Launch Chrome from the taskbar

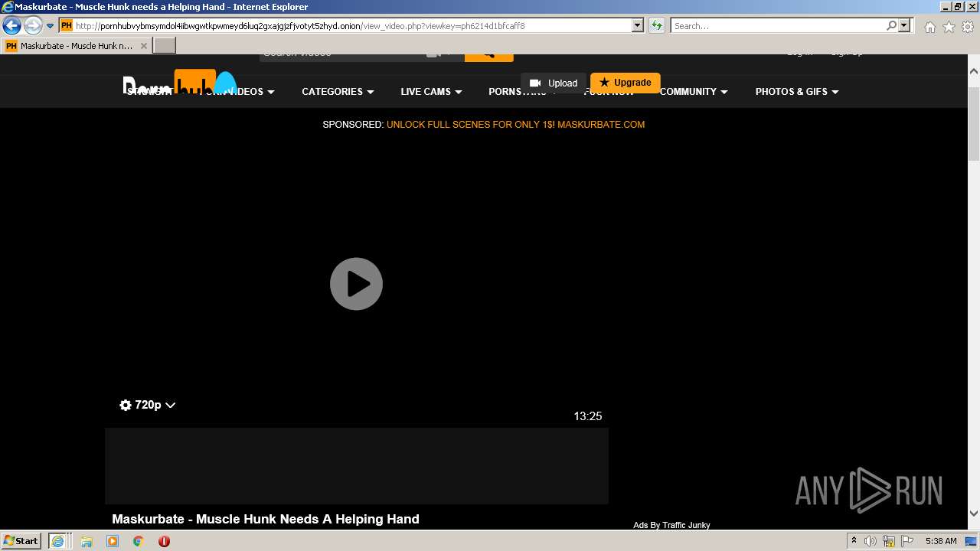point(139,541)
